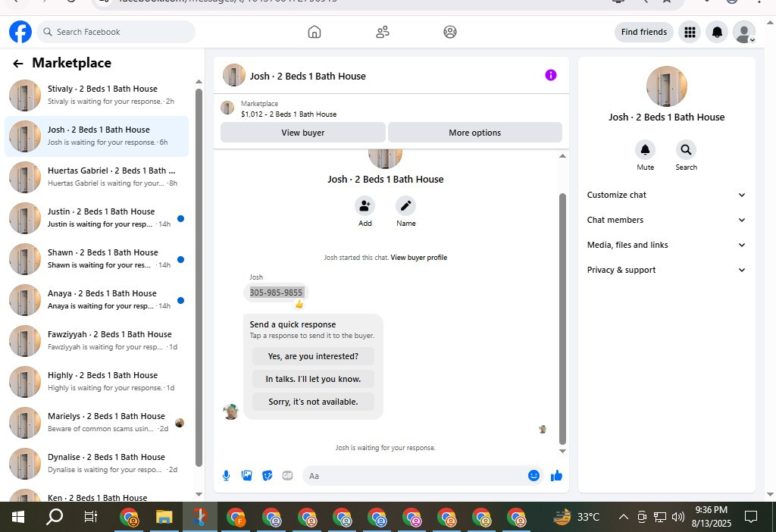The height and width of the screenshot is (532, 776).
Task: Click the 305-985-9855 phone number message
Action: point(276,293)
